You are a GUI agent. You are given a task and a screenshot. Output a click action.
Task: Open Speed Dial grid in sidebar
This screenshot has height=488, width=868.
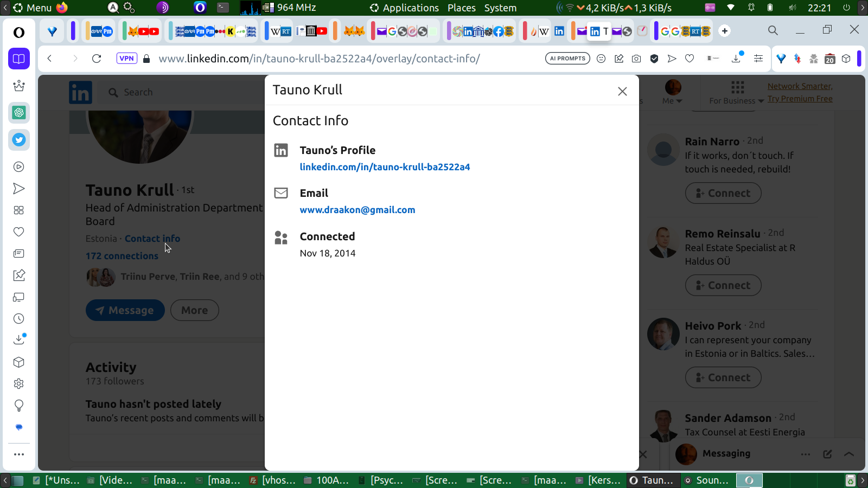(19, 210)
